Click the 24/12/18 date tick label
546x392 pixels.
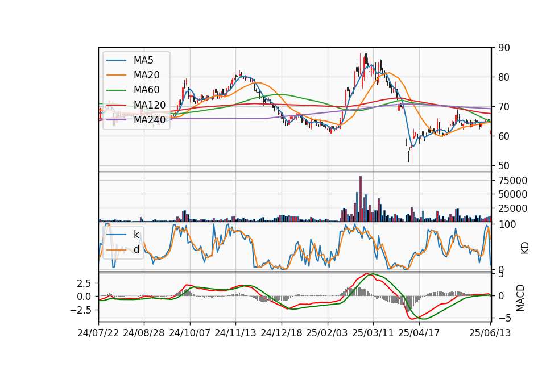coord(282,333)
